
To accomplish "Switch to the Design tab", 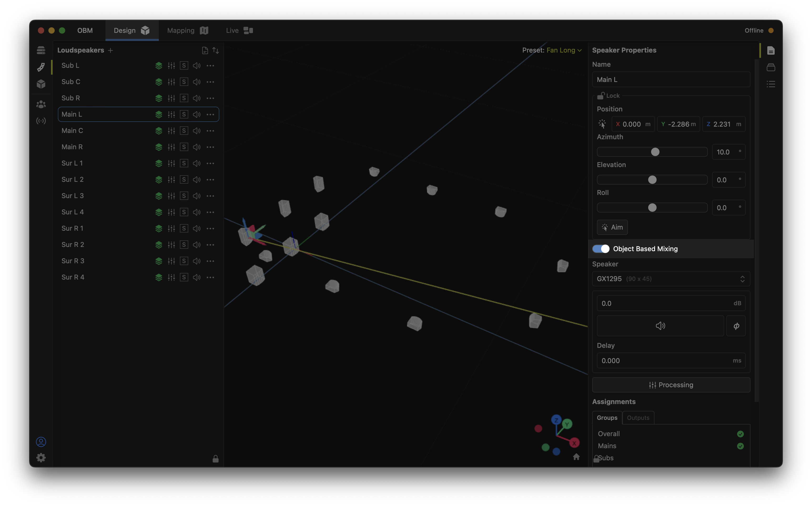I will (131, 30).
